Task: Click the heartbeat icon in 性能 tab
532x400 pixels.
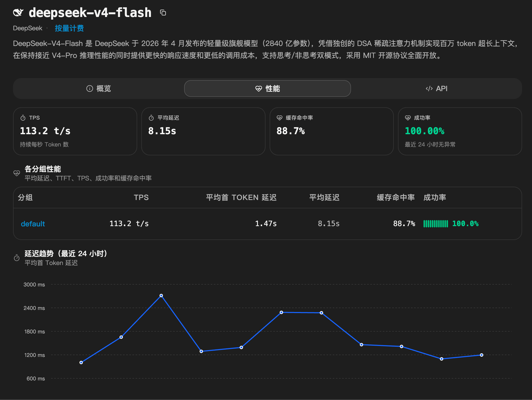Action: [x=258, y=89]
